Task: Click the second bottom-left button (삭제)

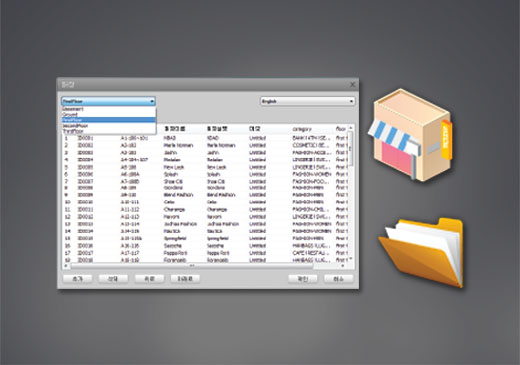Action: [x=113, y=279]
